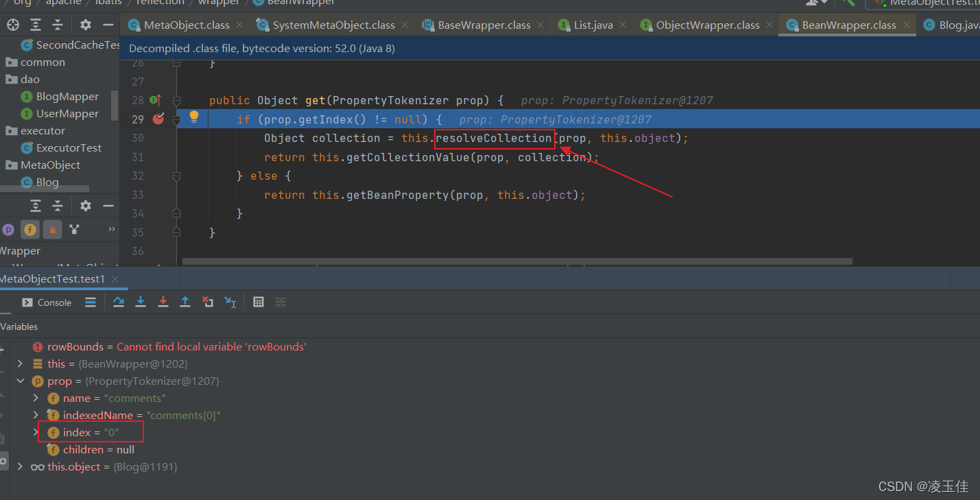
Task: Fold the if block at line 29
Action: point(176,119)
